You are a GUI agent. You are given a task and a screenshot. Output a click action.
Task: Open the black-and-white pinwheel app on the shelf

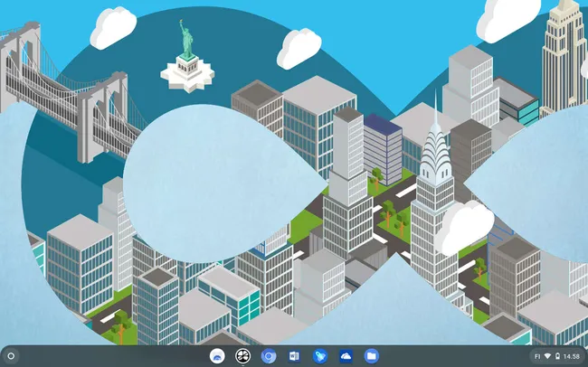pos(242,356)
